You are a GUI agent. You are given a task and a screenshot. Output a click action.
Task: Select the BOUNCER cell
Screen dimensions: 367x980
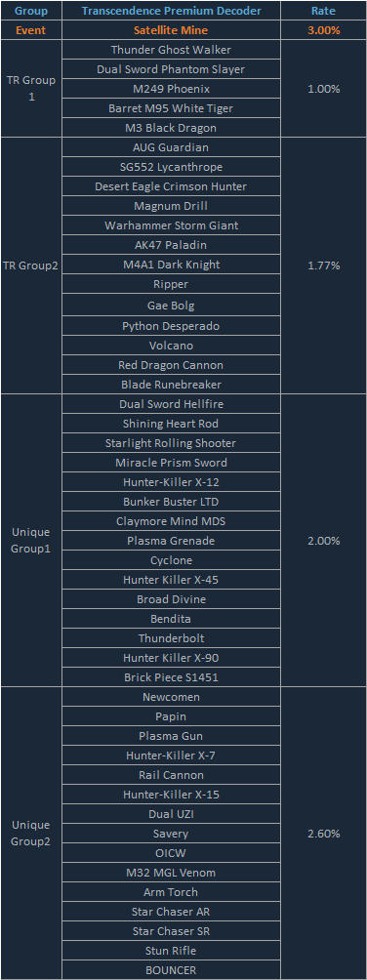(172, 970)
